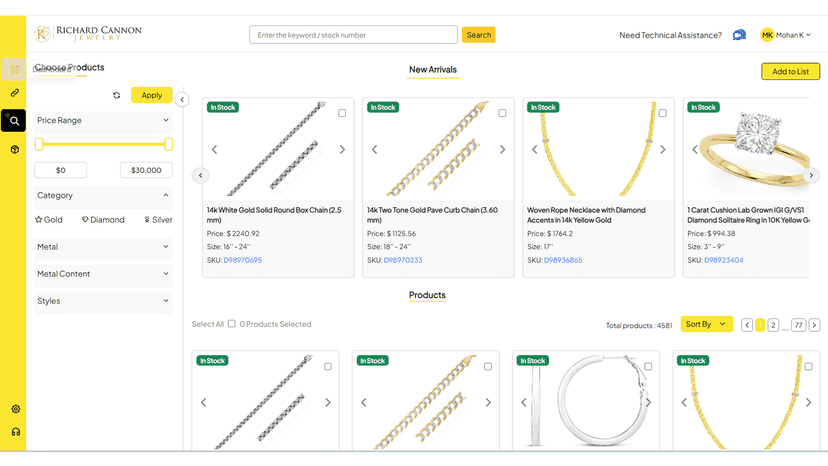Image resolution: width=828 pixels, height=466 pixels.
Task: Select the Products section heading
Action: point(427,295)
